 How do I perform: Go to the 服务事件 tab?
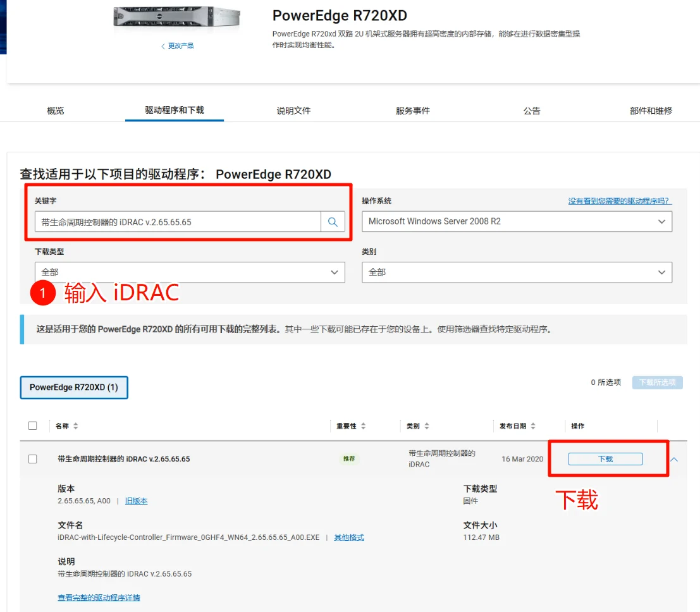[413, 111]
